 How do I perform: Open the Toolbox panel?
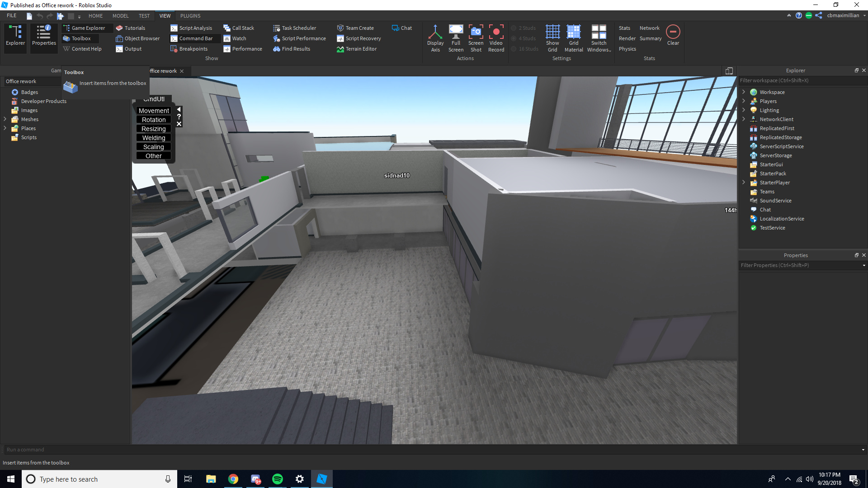coord(79,38)
